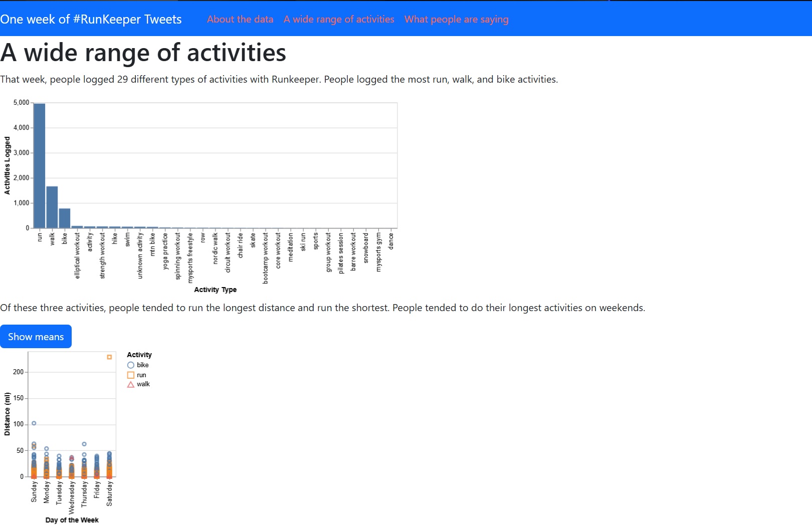This screenshot has height=526, width=812.
Task: Click the 'Activities Logged' axis title
Action: 7,165
